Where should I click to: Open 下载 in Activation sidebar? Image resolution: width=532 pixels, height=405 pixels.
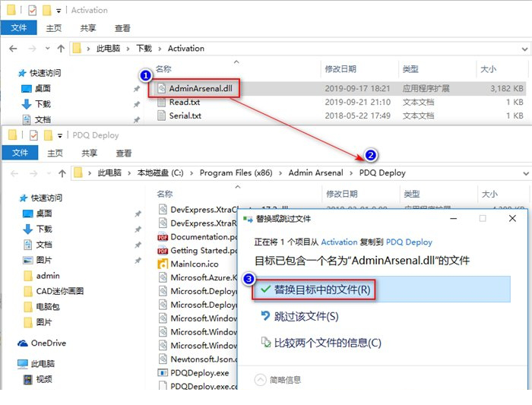pos(36,104)
